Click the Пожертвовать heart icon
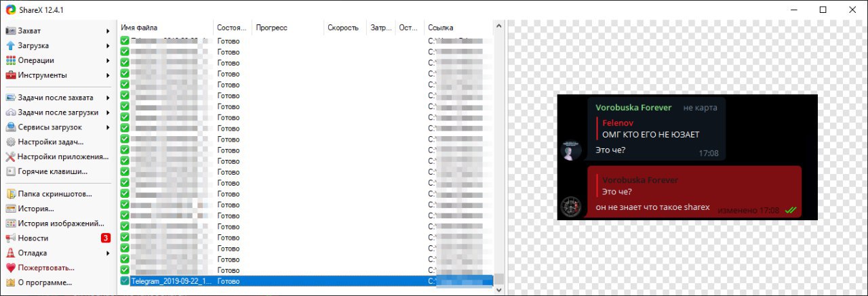The image size is (868, 296). [11, 268]
